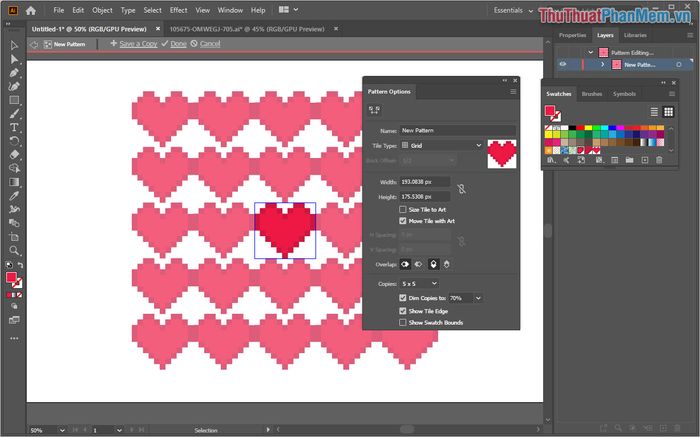Open the Tile Type dropdown
The image size is (700, 437).
point(441,146)
